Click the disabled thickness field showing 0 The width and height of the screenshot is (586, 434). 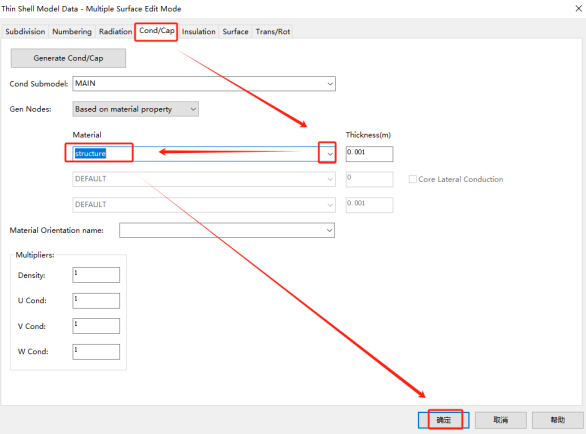click(x=369, y=179)
